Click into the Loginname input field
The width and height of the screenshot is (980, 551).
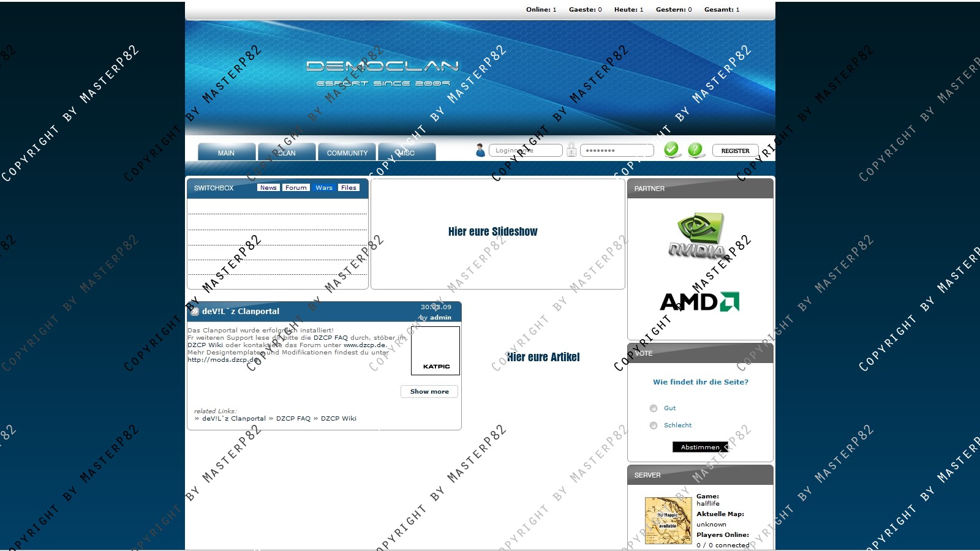[x=526, y=151]
